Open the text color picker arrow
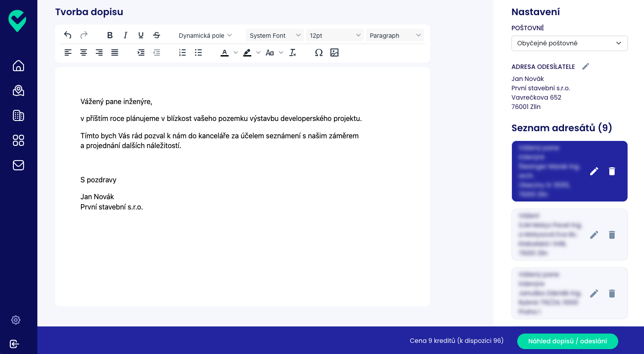The image size is (644, 354). [236, 52]
